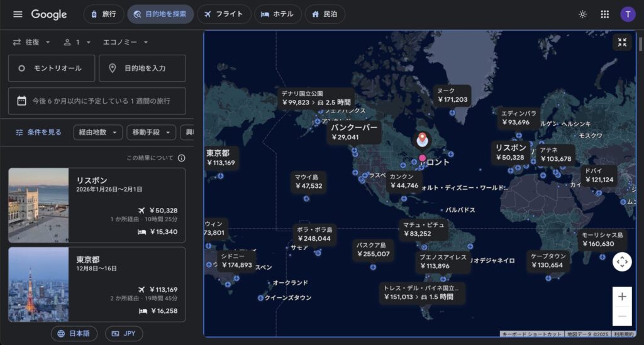The image size is (644, 345).
Task: Zoom out on the map
Action: pyautogui.click(x=622, y=316)
